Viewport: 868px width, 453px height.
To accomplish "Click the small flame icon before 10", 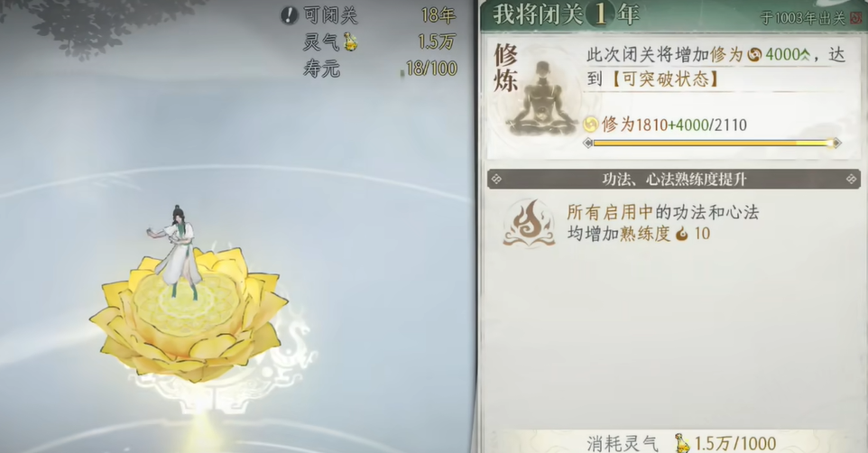I will pos(682,233).
